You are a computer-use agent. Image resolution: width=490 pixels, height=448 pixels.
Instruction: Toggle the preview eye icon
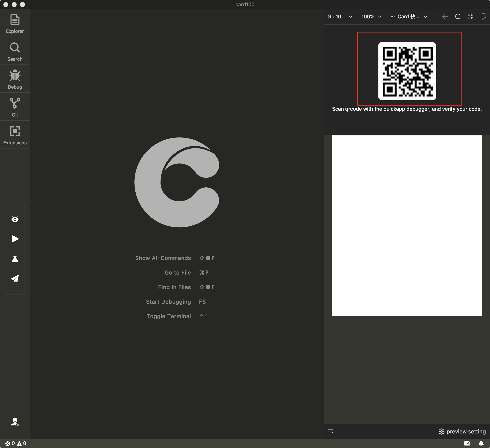[x=15, y=219]
